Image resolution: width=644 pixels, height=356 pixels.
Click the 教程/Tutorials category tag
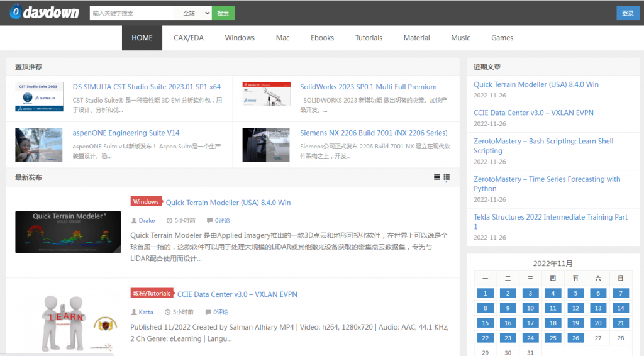coord(152,293)
